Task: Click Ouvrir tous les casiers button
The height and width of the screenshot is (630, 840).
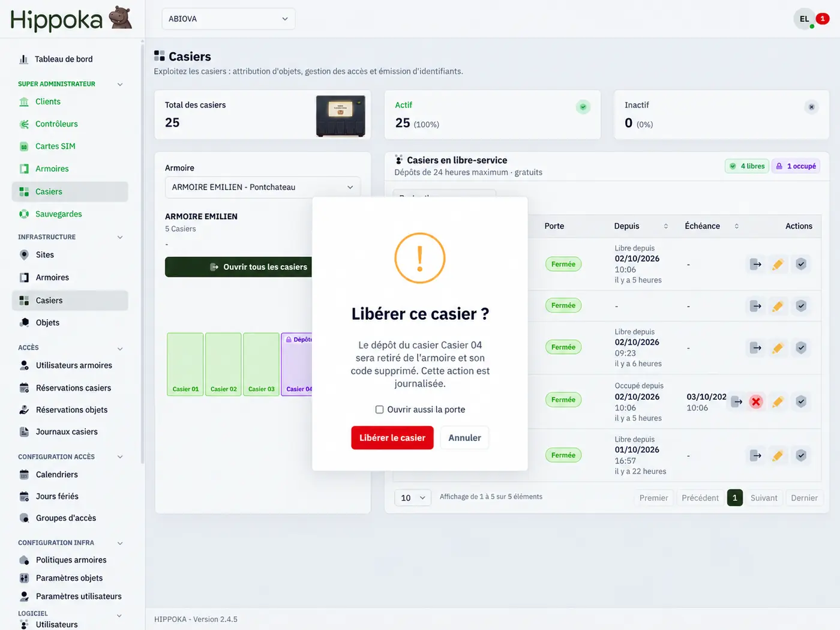Action: tap(239, 267)
